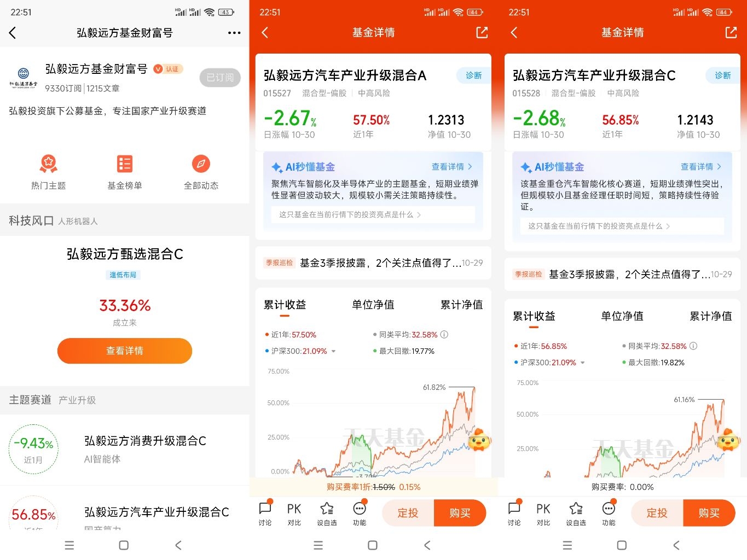Select 累计收益 tab in 混合A page
This screenshot has height=560, width=747.
[x=285, y=305]
